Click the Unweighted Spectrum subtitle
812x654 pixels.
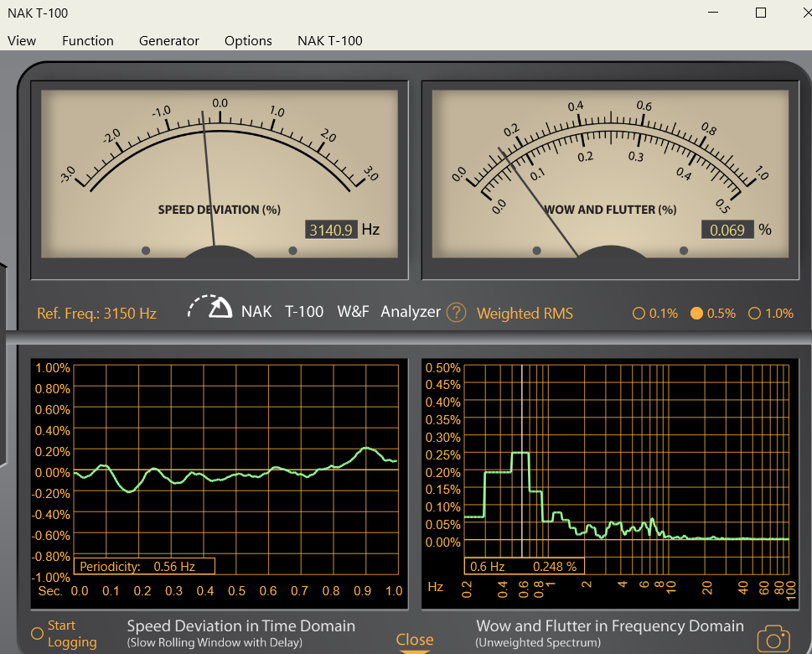pyautogui.click(x=538, y=642)
